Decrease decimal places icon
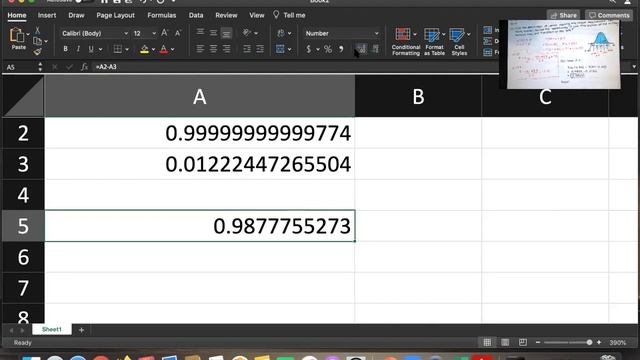Screen dimensions: 640x360 pyautogui.click(x=375, y=49)
